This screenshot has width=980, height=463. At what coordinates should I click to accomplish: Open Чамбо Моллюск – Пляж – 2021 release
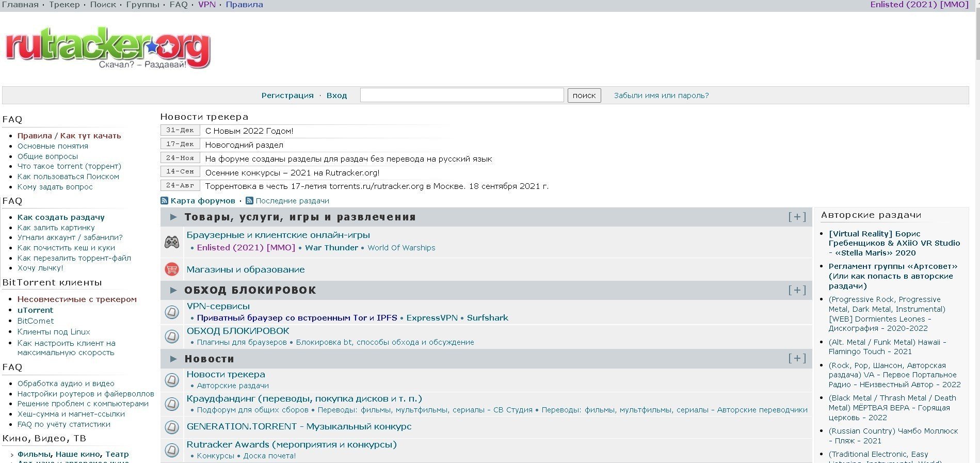coord(893,436)
